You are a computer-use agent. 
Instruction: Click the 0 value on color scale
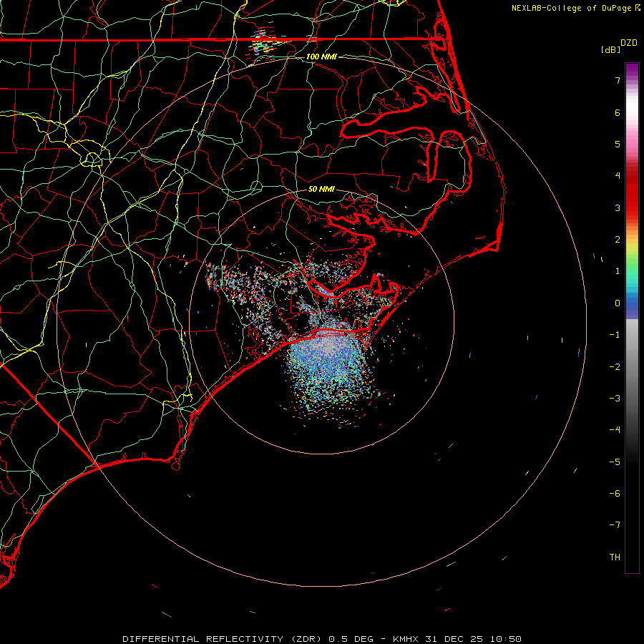(x=618, y=303)
